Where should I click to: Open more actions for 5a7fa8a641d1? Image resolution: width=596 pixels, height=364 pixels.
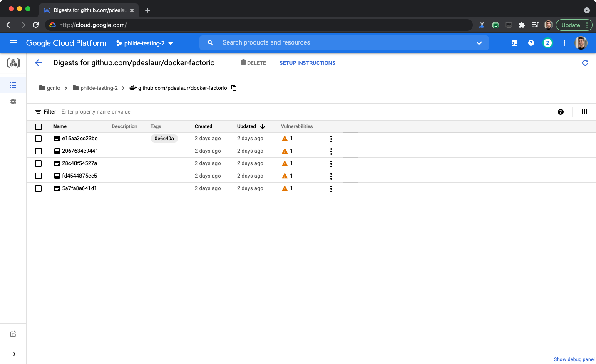(x=331, y=189)
